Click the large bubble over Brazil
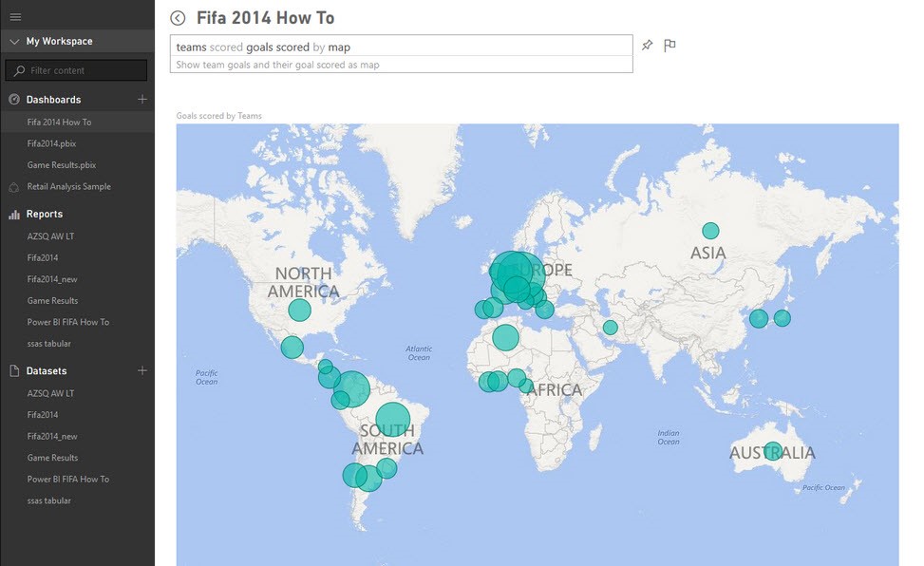 (393, 419)
